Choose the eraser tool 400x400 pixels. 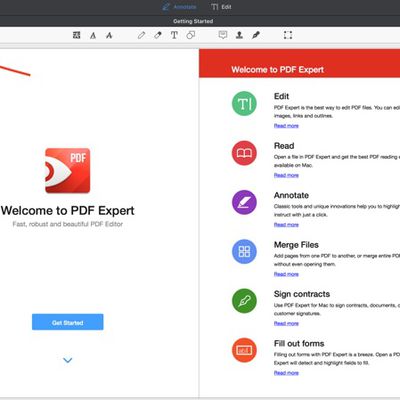(x=158, y=35)
